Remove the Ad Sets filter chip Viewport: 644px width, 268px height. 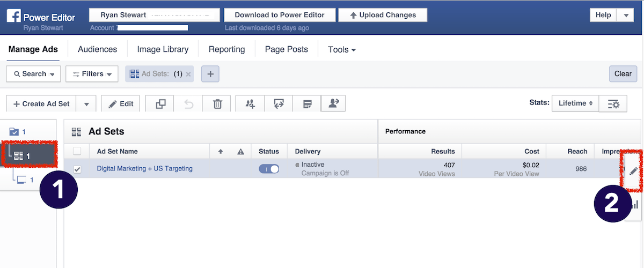tap(188, 75)
